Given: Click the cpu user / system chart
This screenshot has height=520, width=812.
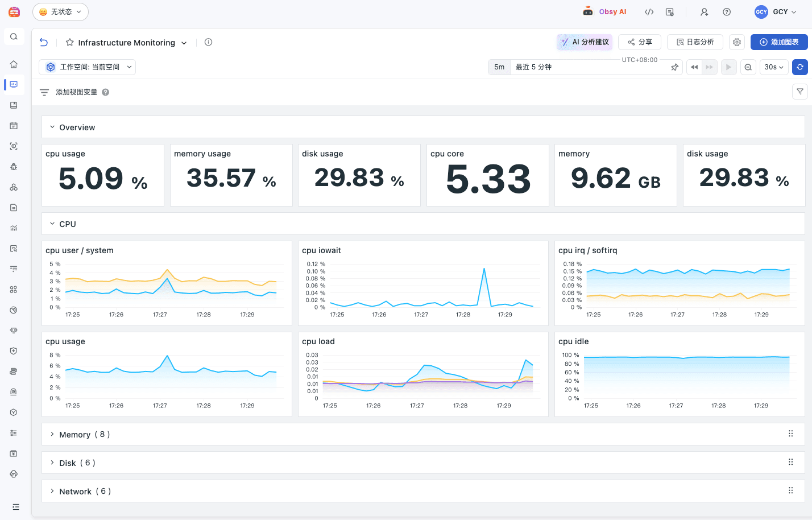Looking at the screenshot, I should coord(167,283).
